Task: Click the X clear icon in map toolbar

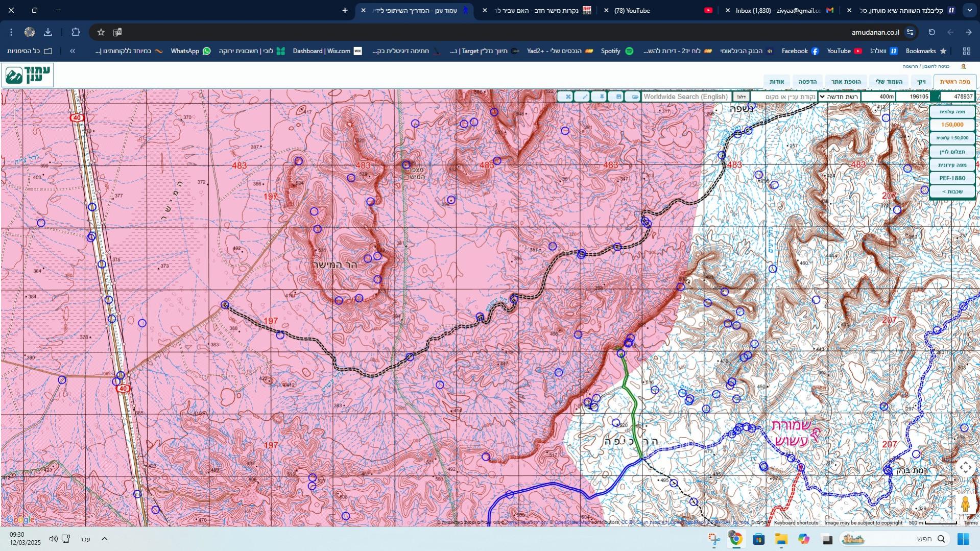Action: coord(567,97)
